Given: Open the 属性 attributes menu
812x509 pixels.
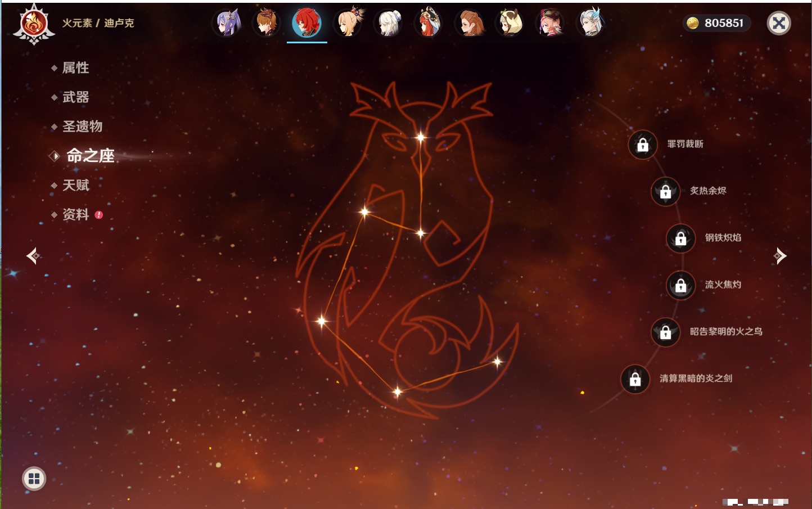Looking at the screenshot, I should click(75, 68).
